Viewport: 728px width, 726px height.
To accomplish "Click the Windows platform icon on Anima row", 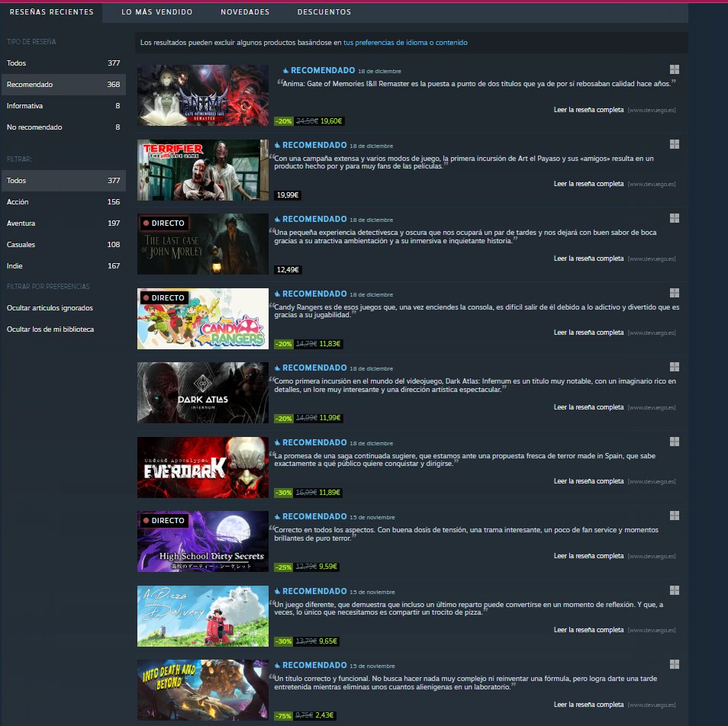I will (675, 69).
